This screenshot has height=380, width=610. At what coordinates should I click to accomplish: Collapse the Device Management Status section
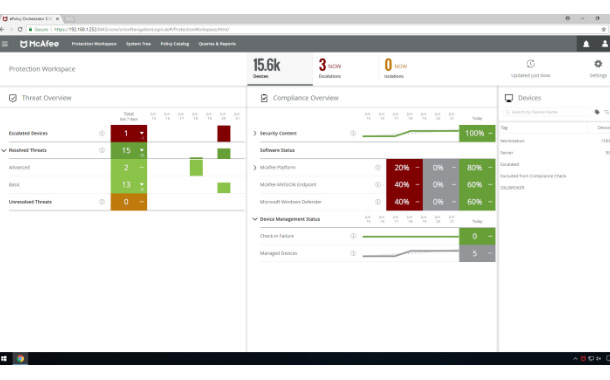click(255, 219)
